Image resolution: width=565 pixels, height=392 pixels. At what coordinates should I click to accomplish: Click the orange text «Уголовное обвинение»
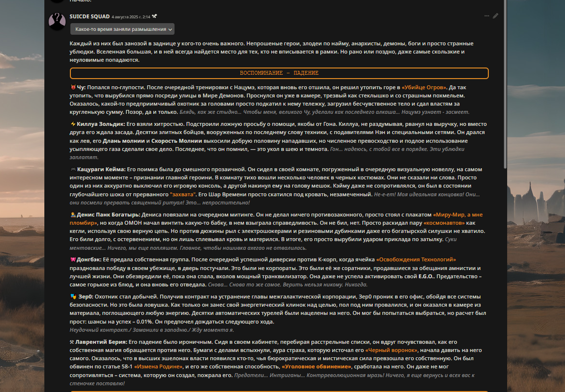316,366
